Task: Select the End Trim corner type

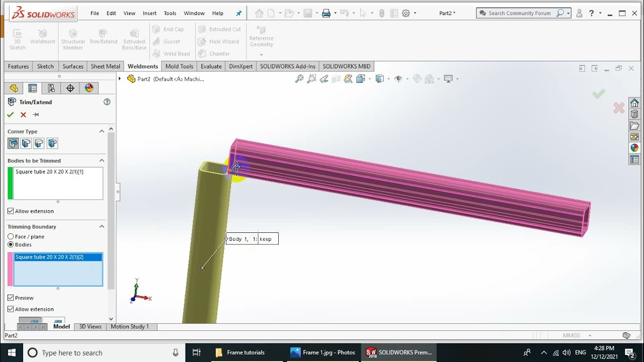Action: [13, 143]
